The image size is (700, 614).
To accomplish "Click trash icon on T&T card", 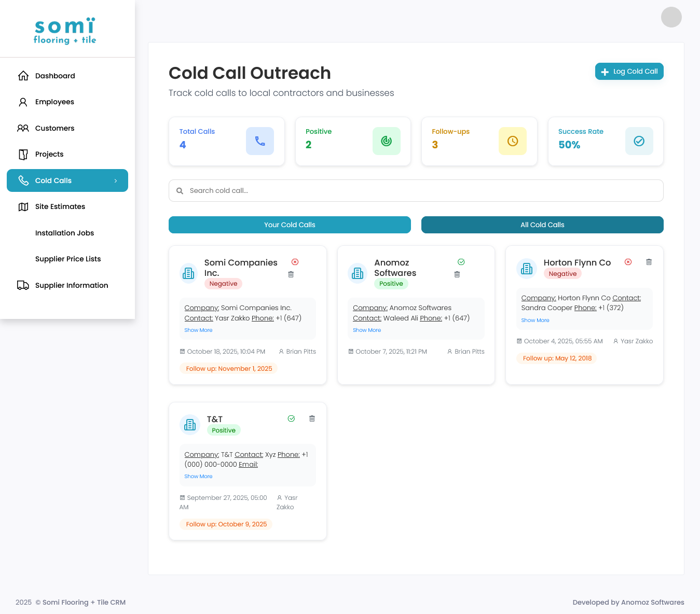I will 312,418.
